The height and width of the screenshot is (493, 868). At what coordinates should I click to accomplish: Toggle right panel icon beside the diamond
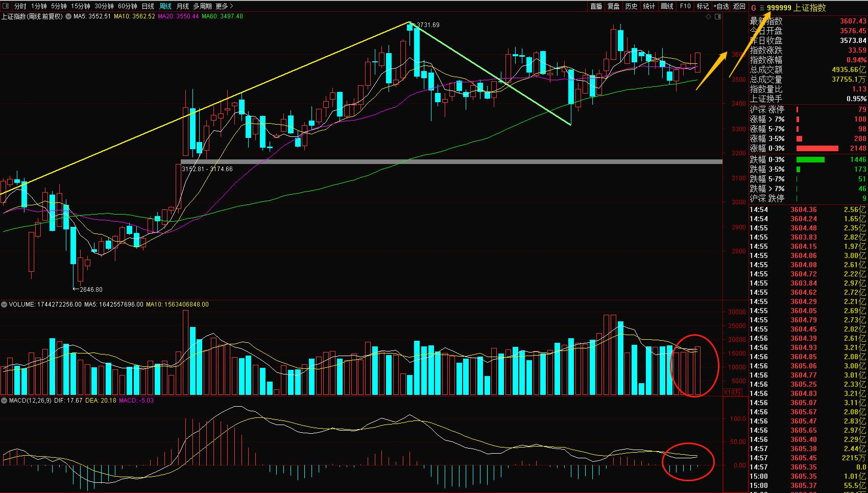coord(718,17)
